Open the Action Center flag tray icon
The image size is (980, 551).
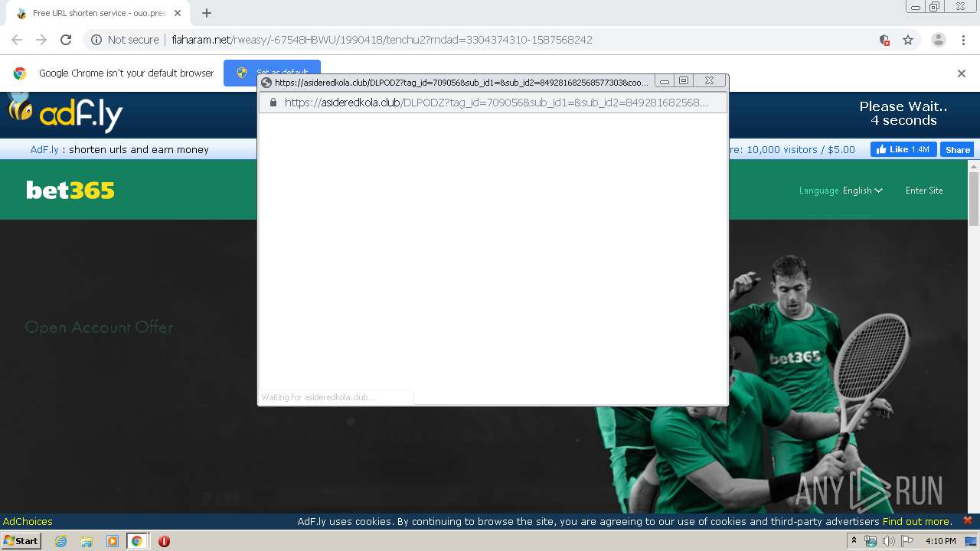point(907,541)
